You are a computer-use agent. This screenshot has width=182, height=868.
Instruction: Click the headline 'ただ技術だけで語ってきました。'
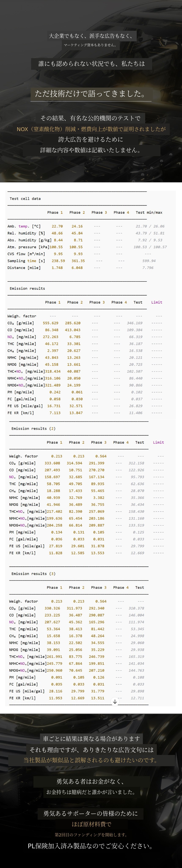tap(91, 94)
